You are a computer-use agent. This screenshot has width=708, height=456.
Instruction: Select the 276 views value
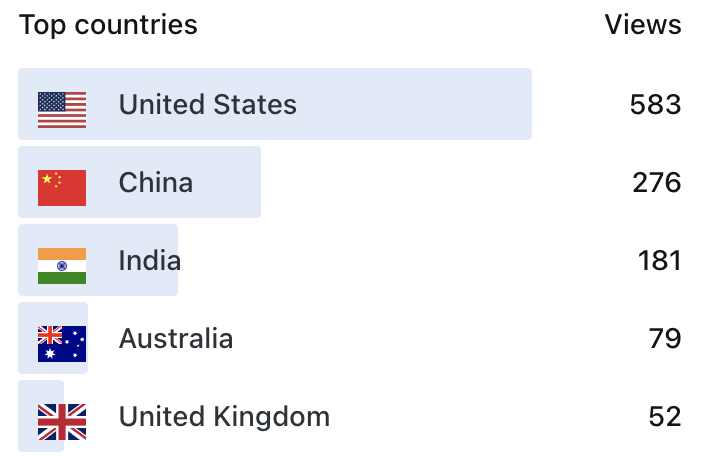[x=656, y=182]
